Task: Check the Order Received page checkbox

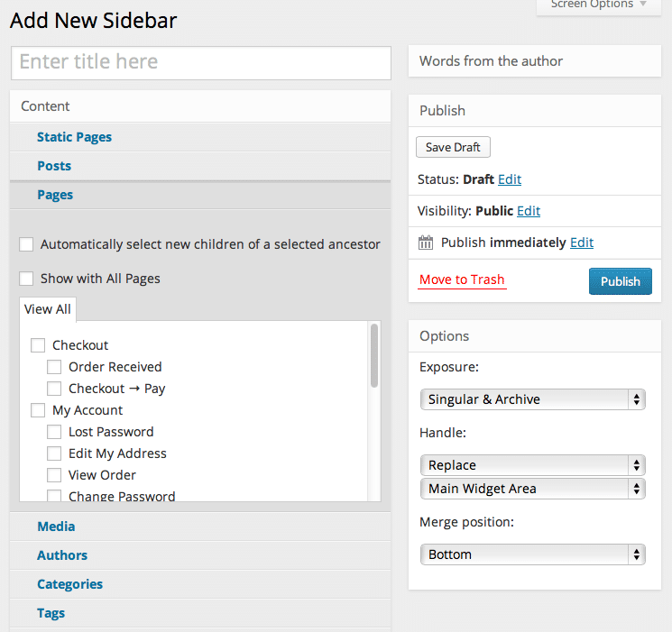Action: tap(54, 367)
